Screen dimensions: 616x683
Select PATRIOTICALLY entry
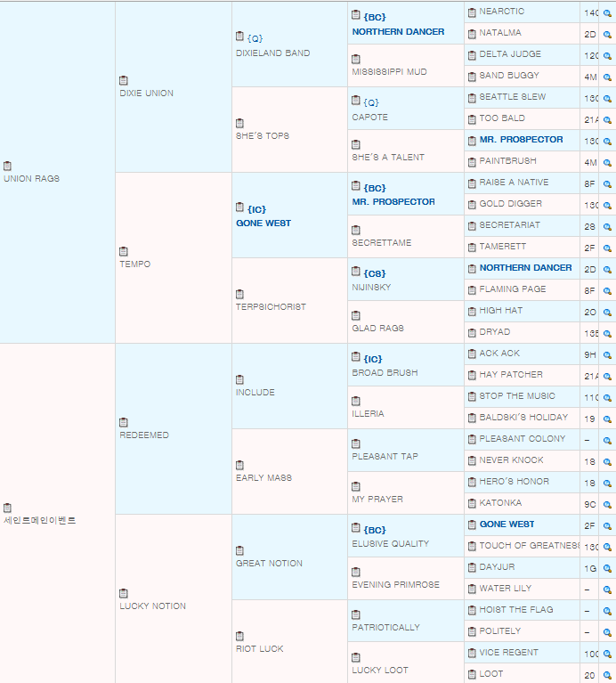coord(385,627)
